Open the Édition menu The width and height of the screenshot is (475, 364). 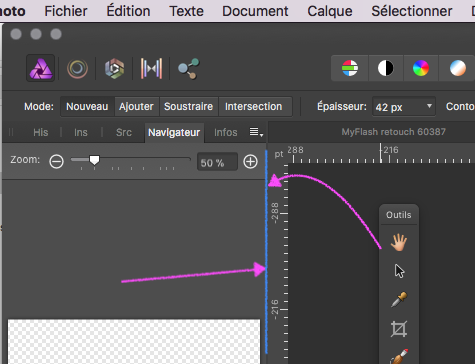(x=128, y=11)
